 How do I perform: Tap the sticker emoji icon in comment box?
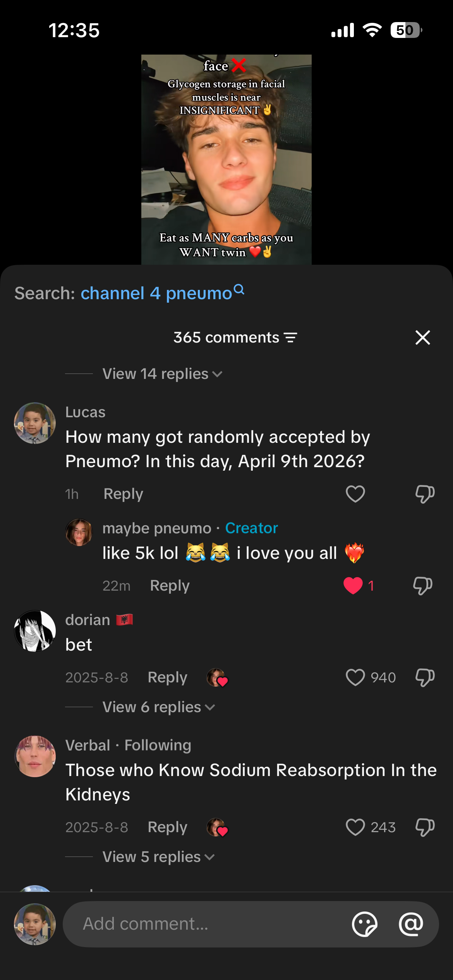coord(364,924)
